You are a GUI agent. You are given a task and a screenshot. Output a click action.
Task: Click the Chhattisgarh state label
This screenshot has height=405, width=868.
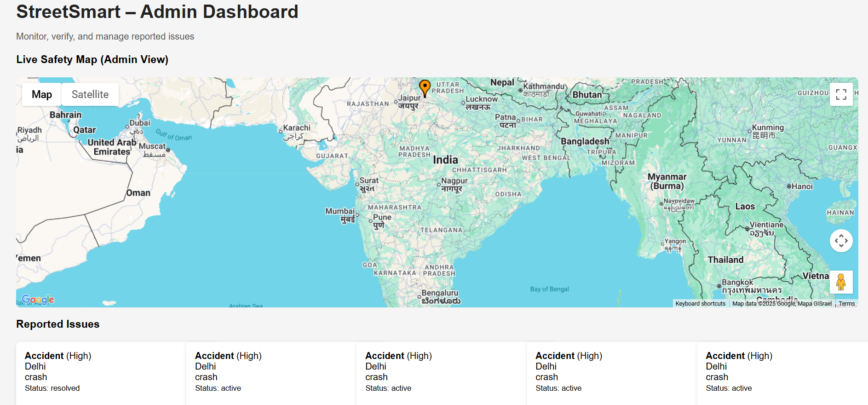click(479, 170)
